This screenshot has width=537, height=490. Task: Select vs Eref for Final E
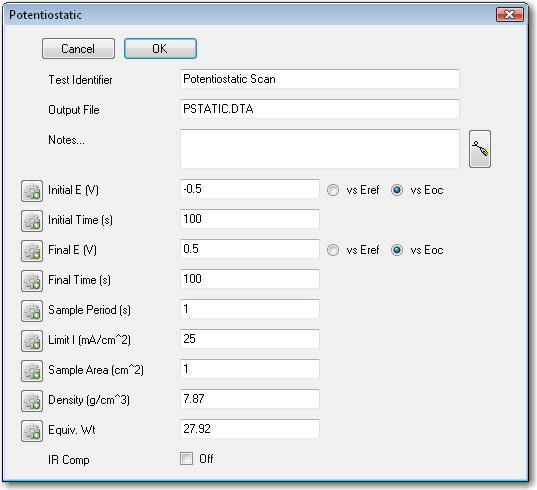click(333, 250)
